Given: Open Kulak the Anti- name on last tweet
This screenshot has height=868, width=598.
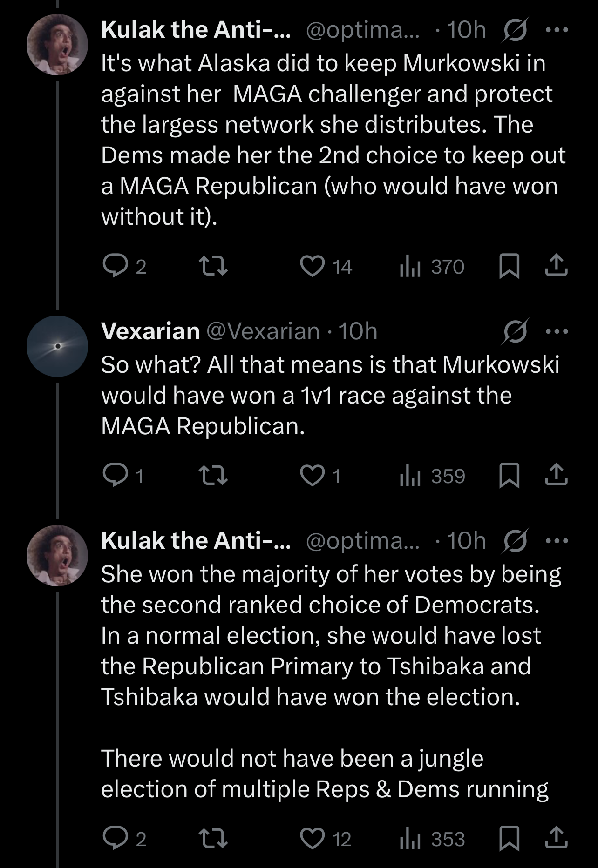Looking at the screenshot, I should 196,541.
